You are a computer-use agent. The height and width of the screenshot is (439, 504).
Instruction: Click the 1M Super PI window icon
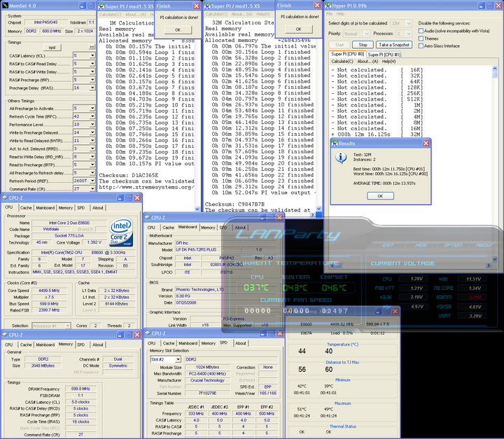click(100, 6)
